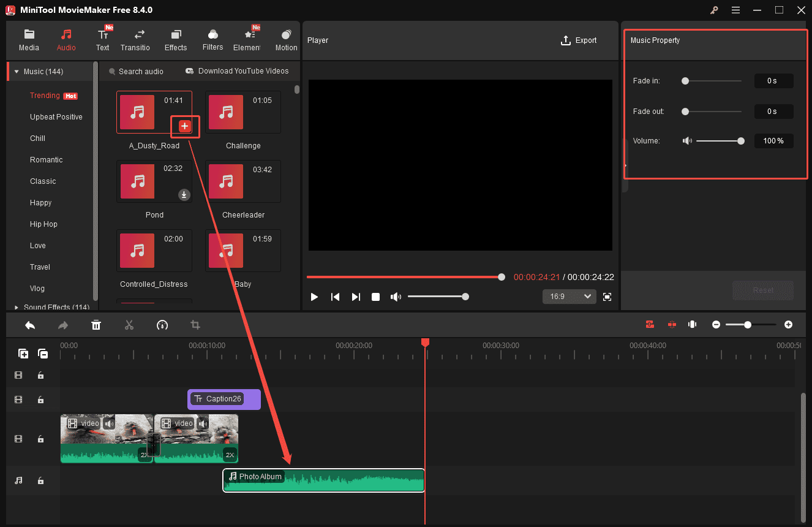
Task: Delete selected clip using trash icon
Action: click(96, 325)
